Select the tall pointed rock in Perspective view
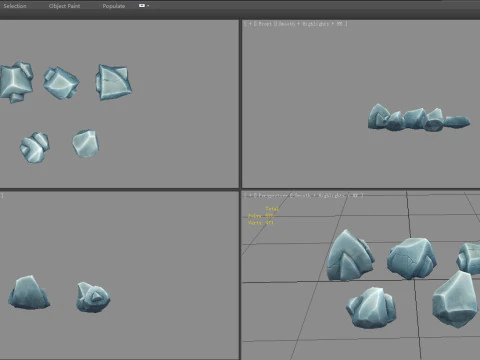 coord(350,255)
